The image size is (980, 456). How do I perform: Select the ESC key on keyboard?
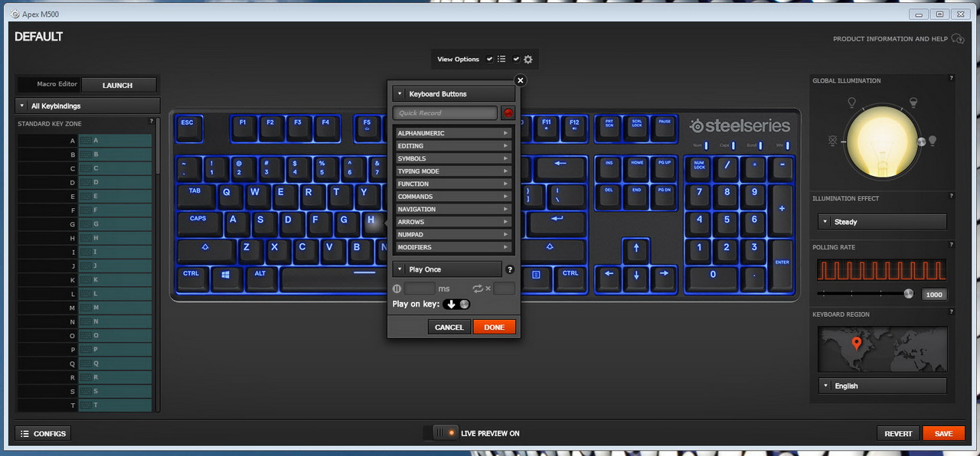coord(188,127)
